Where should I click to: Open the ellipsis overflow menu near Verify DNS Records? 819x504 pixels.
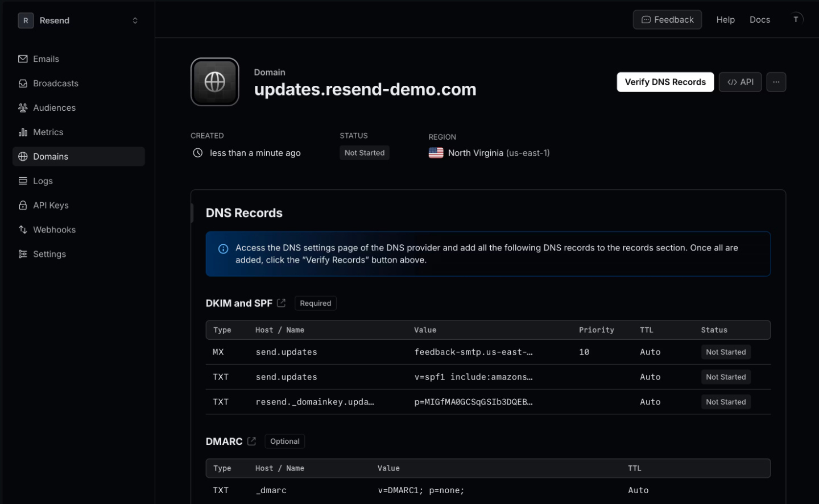[776, 81]
